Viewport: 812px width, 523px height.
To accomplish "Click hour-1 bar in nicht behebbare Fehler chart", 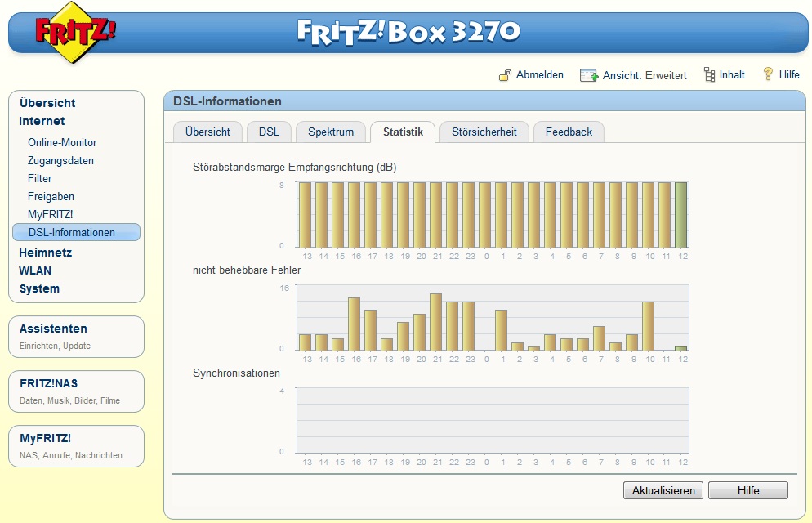I will 501,330.
